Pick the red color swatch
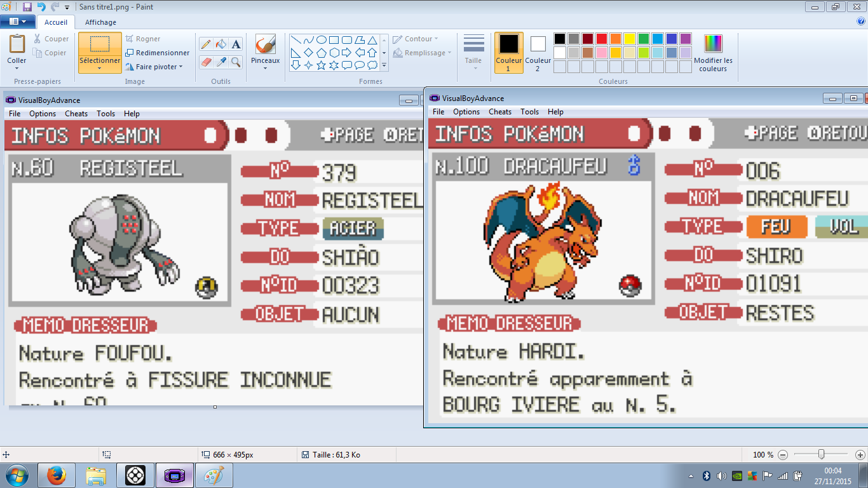 pos(601,39)
